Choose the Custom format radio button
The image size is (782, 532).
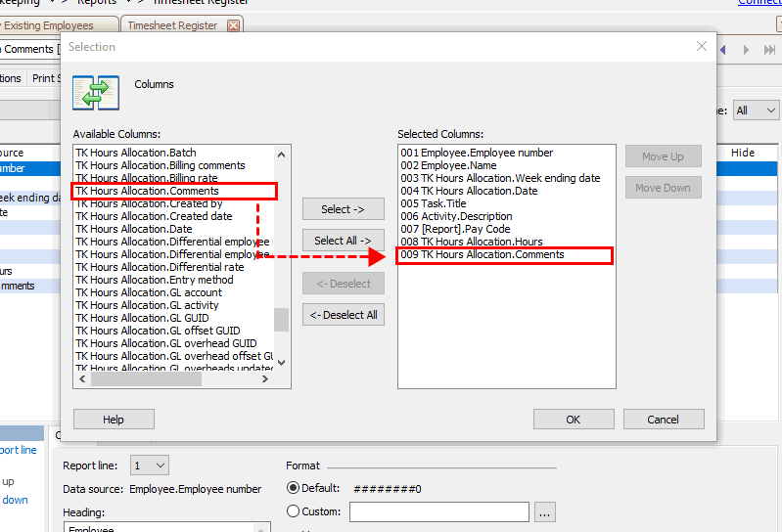[294, 511]
